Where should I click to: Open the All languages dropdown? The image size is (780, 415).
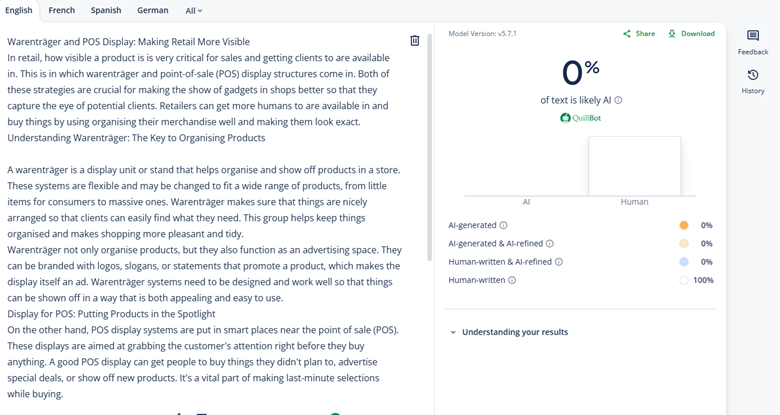click(x=194, y=11)
